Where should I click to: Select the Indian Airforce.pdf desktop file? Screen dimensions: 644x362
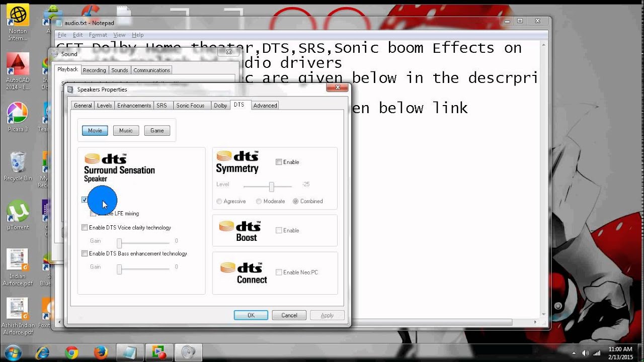pos(18,267)
